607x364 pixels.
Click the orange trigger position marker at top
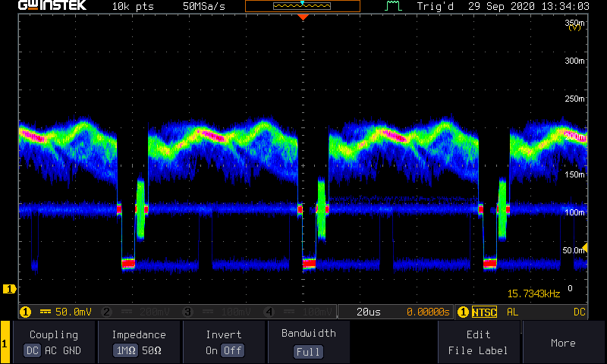303,17
